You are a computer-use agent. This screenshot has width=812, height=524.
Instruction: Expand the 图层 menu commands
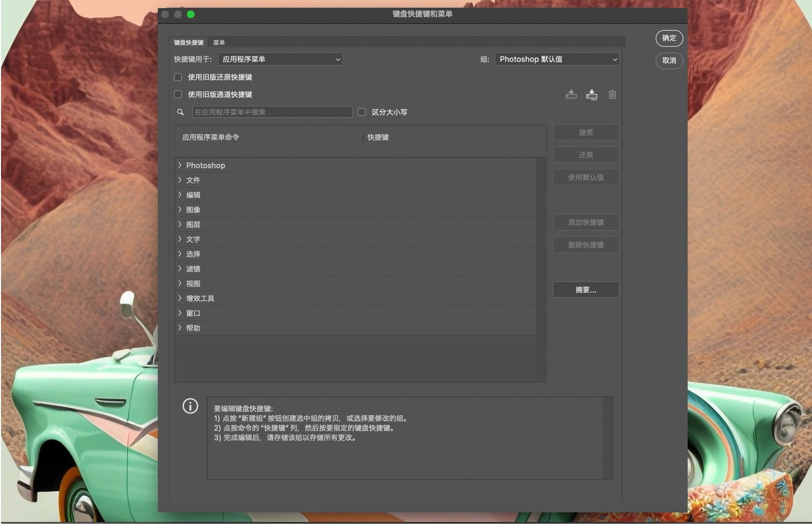[x=180, y=224]
